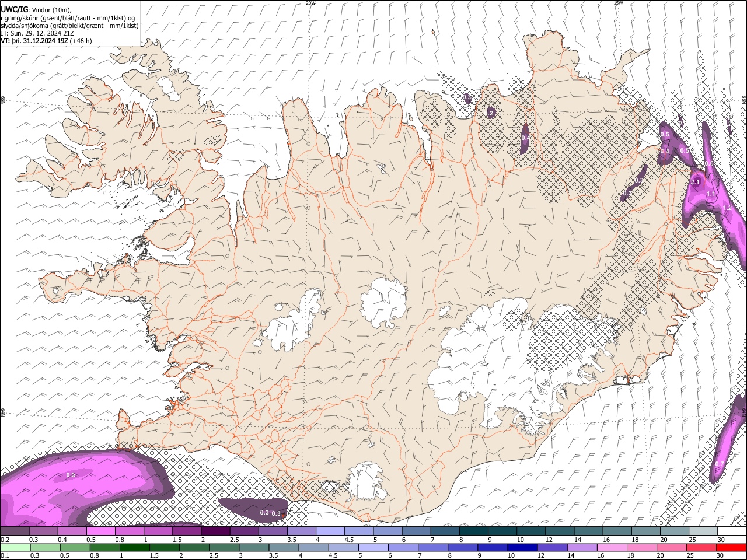Click the valid time 'VT: þri. 31.12.2024 19Z'

point(34,41)
